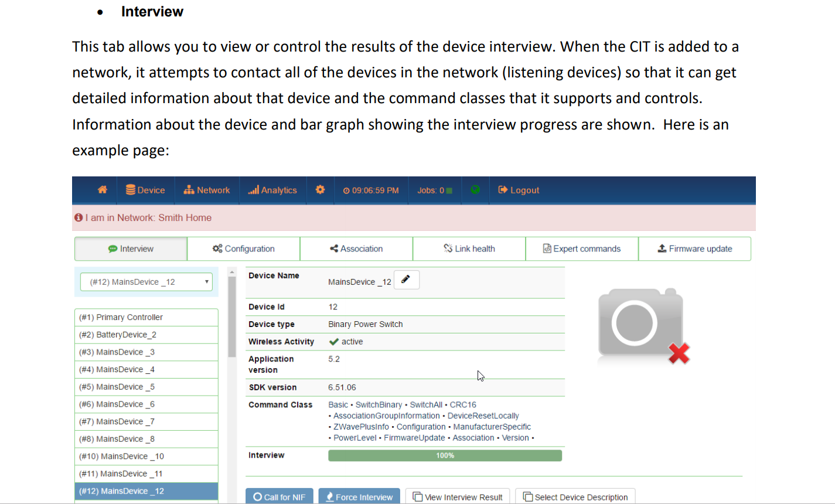
Task: Click the ZWavePlusInfo link
Action: point(361,427)
